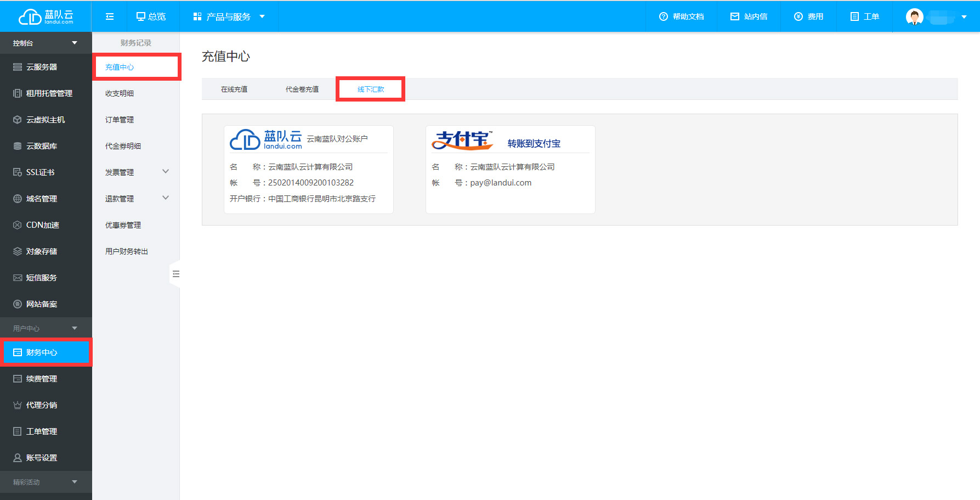Click the 蓝队云 logo in header

[x=46, y=17]
